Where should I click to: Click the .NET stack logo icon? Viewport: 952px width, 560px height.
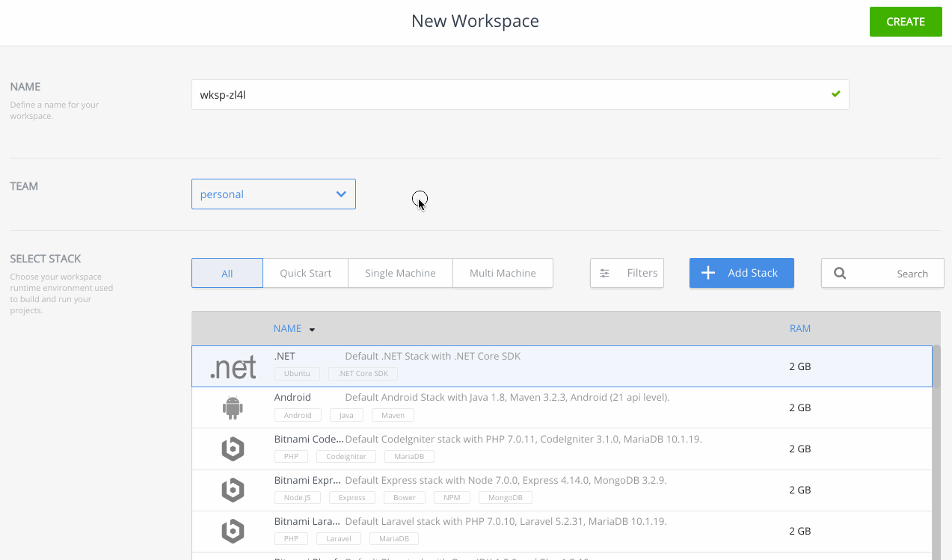coord(233,367)
